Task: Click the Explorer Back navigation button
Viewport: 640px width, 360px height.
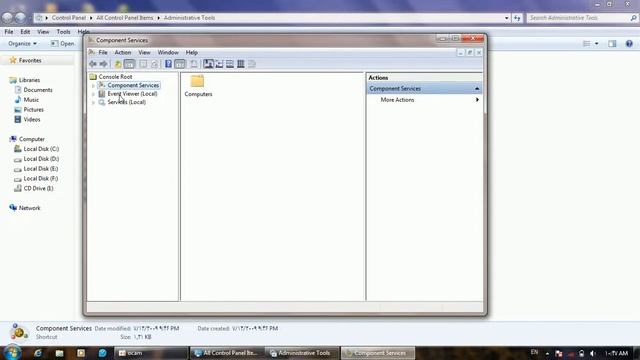Action: pyautogui.click(x=7, y=18)
